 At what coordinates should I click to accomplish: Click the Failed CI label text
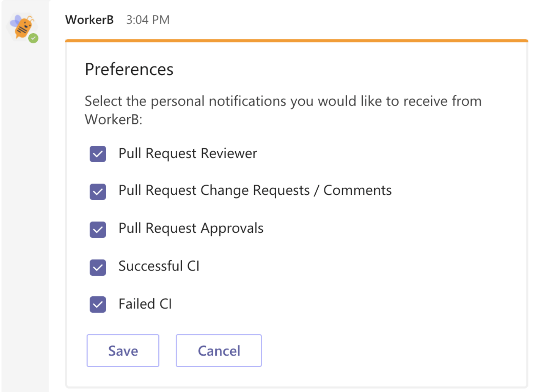145,304
